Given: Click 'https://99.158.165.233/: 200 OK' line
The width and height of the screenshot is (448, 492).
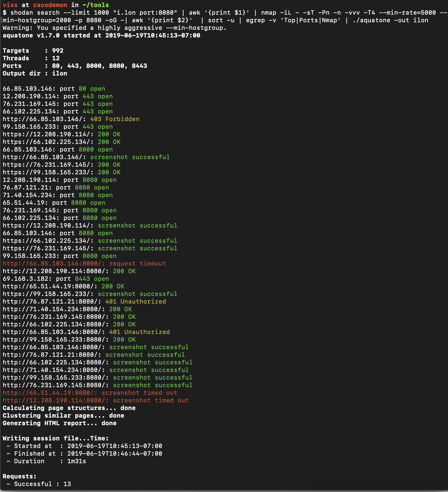Looking at the screenshot, I should [x=62, y=172].
